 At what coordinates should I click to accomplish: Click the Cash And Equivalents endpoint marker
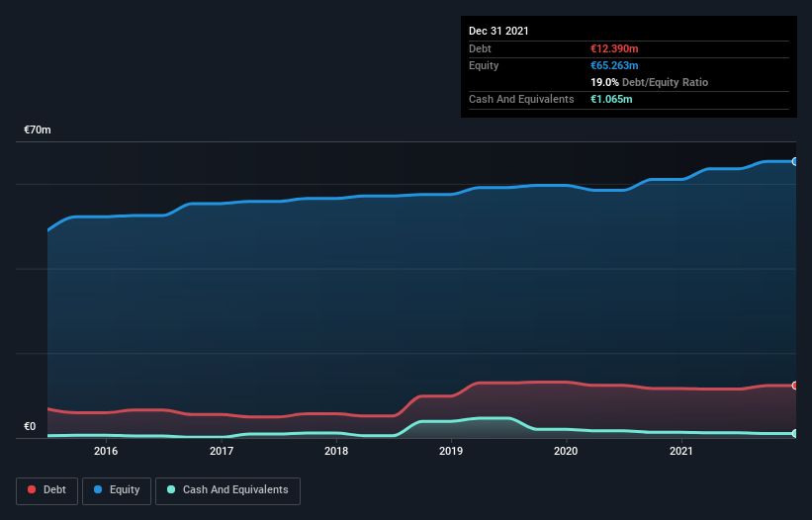794,433
